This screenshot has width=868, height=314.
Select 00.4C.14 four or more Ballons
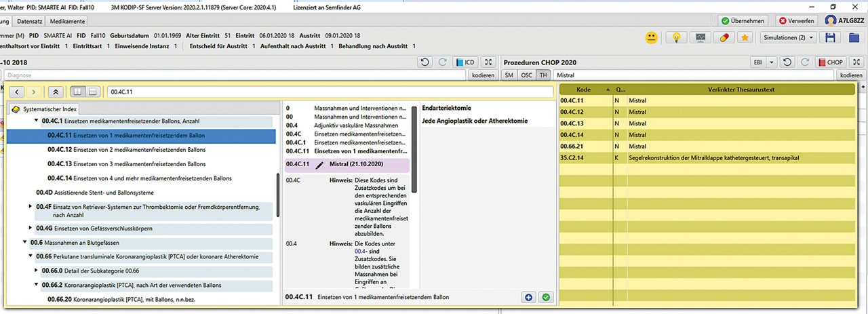click(x=139, y=178)
